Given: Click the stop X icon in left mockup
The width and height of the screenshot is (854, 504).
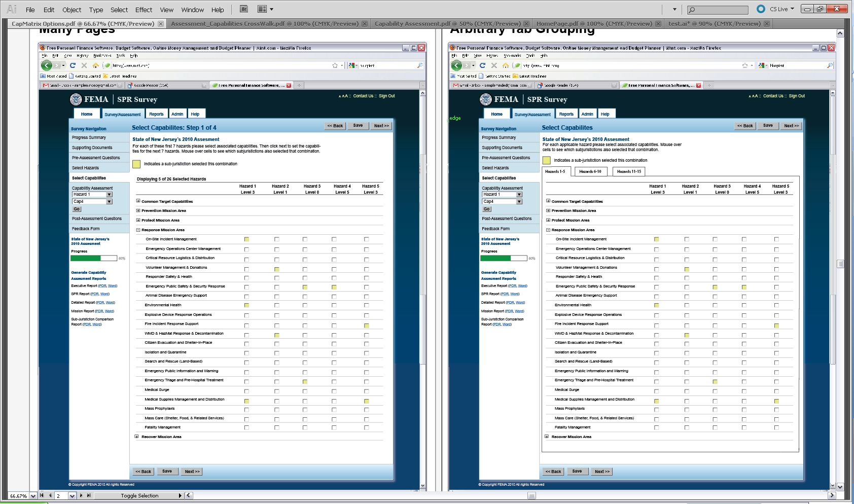Looking at the screenshot, I should pyautogui.click(x=84, y=65).
